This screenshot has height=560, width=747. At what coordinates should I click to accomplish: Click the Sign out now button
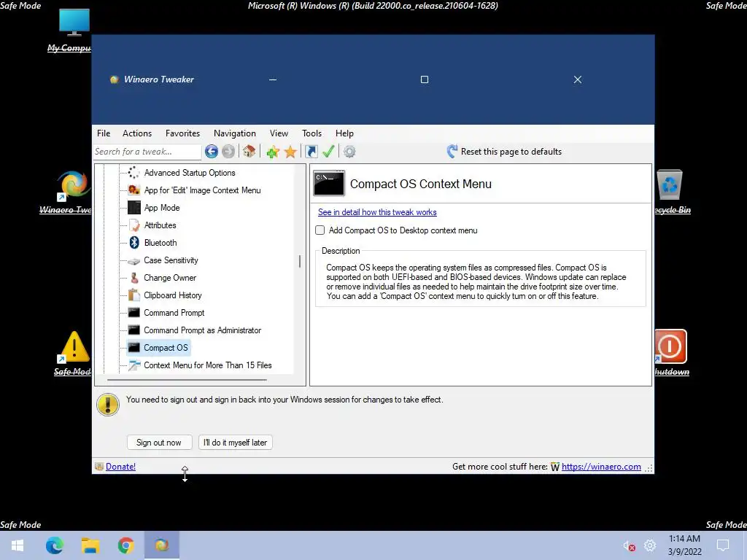coord(159,443)
